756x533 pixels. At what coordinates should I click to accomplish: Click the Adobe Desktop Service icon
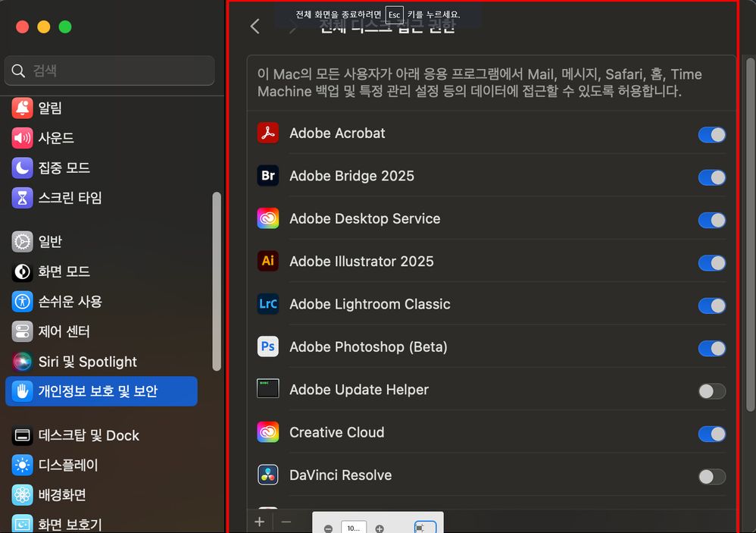click(267, 218)
